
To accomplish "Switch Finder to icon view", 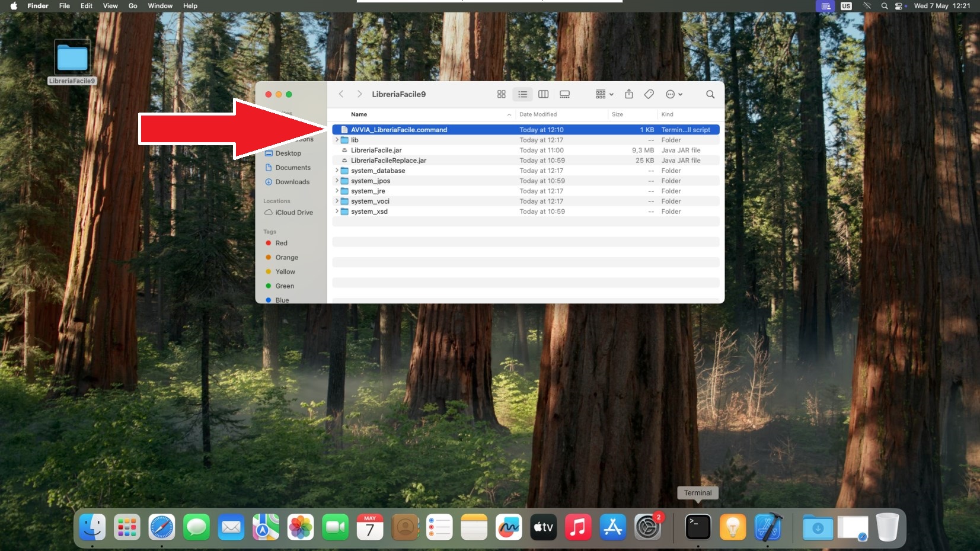I will pyautogui.click(x=501, y=94).
